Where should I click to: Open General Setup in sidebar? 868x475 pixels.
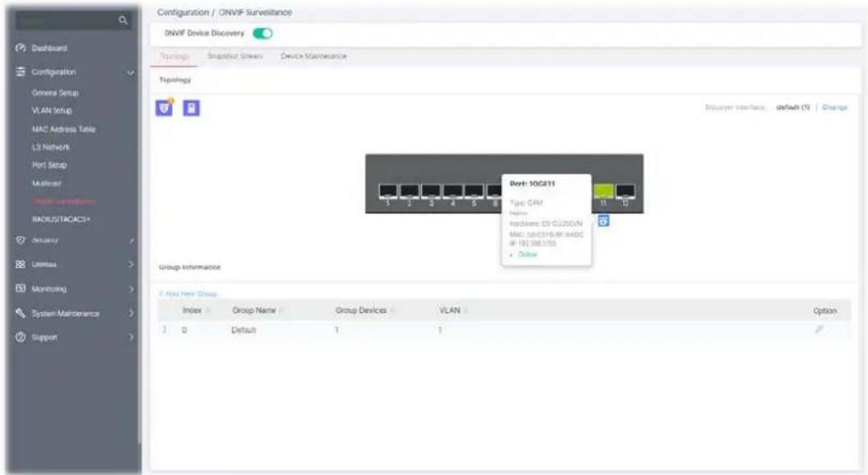55,93
